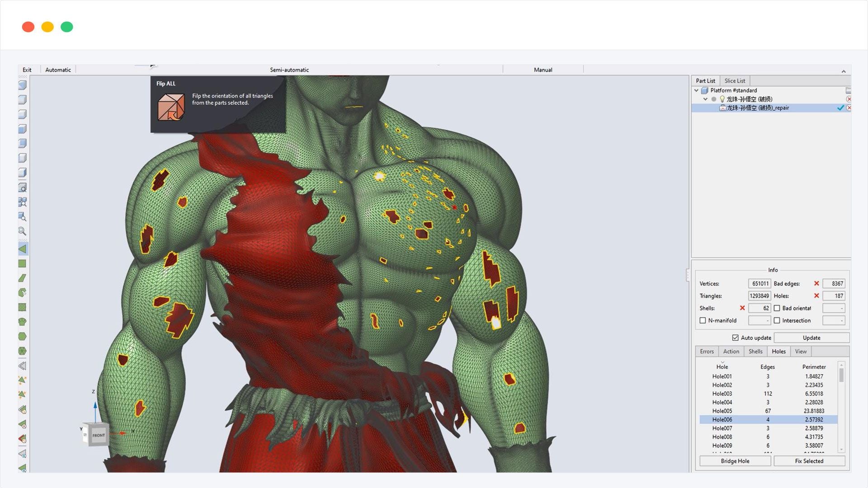Open the Shells tab
The height and width of the screenshot is (488, 868).
click(x=755, y=351)
